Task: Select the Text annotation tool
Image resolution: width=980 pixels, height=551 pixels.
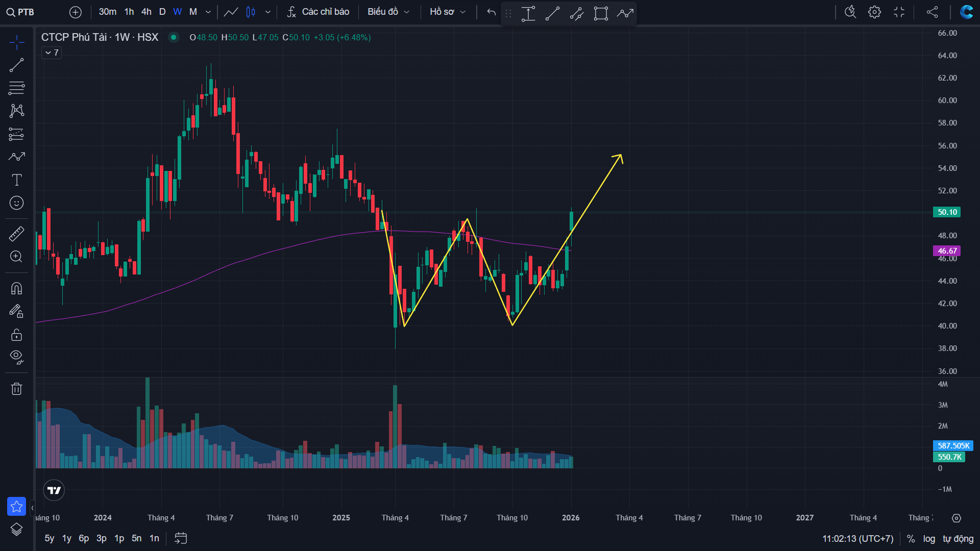Action: 16,180
